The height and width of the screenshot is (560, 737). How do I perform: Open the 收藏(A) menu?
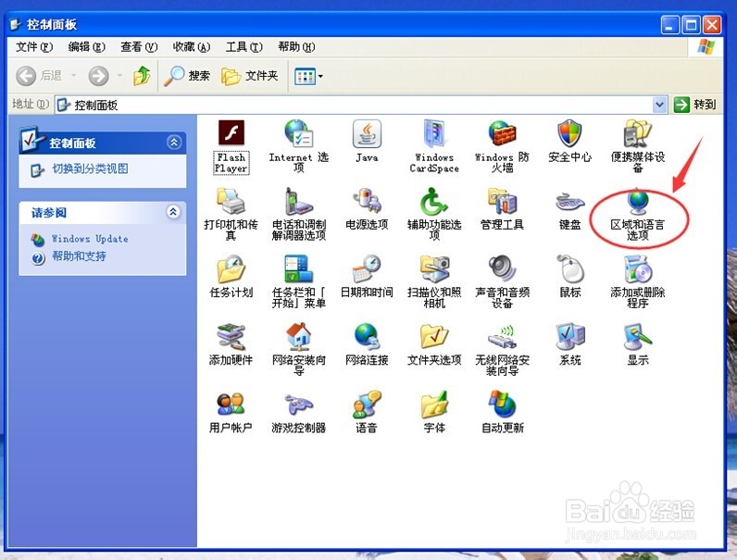pyautogui.click(x=192, y=47)
